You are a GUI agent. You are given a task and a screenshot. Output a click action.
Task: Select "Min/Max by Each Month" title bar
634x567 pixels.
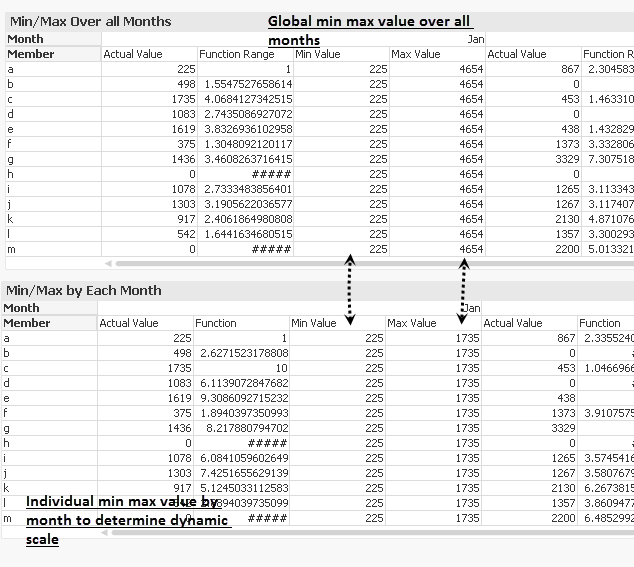coord(84,290)
